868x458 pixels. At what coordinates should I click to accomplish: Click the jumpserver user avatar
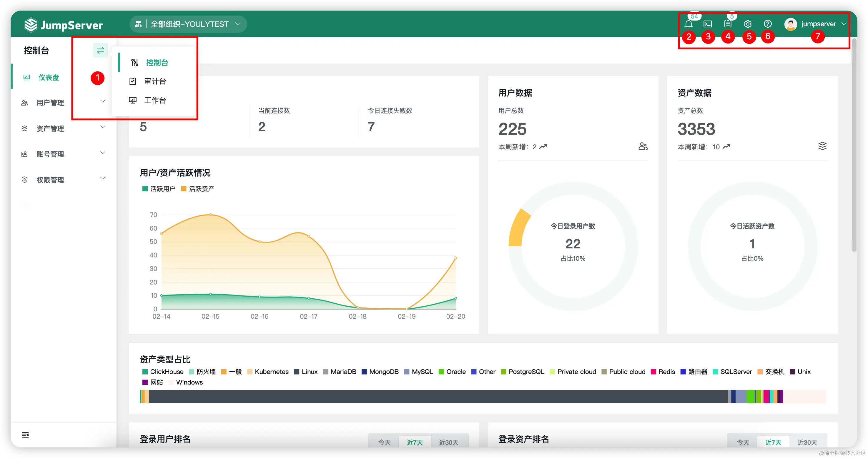pos(791,24)
